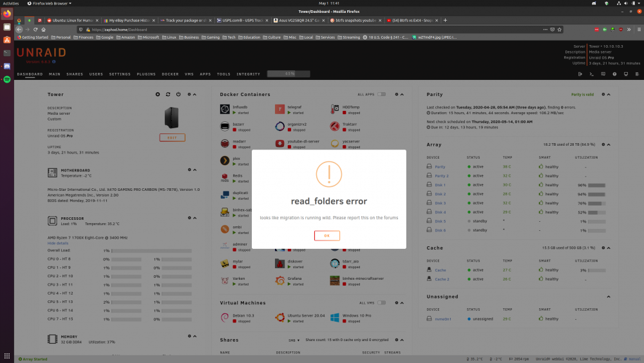Click the ombi container icon
This screenshot has height=363, width=644.
[225, 229]
